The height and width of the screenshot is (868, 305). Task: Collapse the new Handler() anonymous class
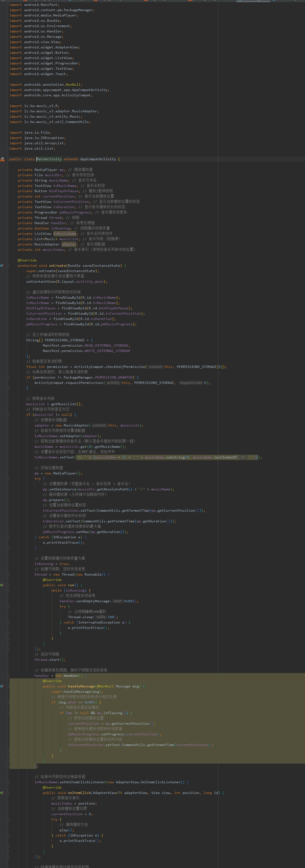coord(8,676)
